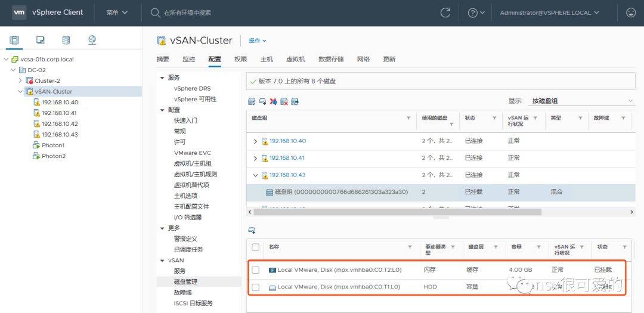Open the 菜单 menu in header
644x313 pixels.
(x=117, y=13)
